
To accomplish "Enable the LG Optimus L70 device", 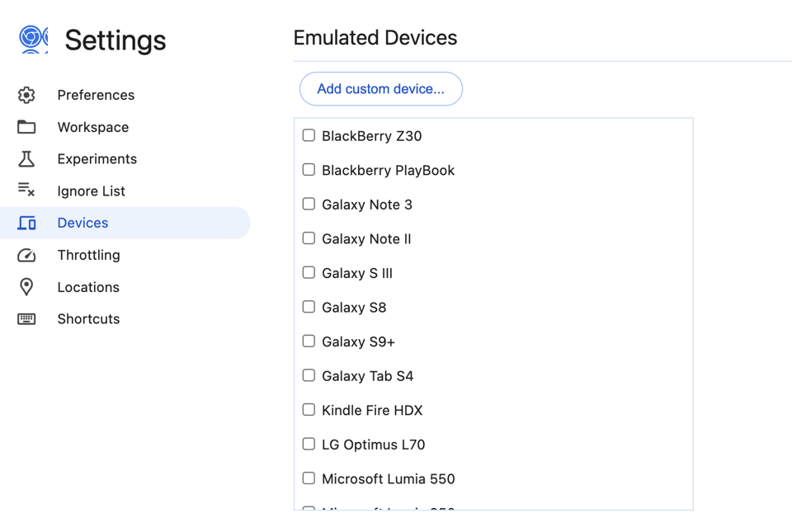I will click(309, 444).
